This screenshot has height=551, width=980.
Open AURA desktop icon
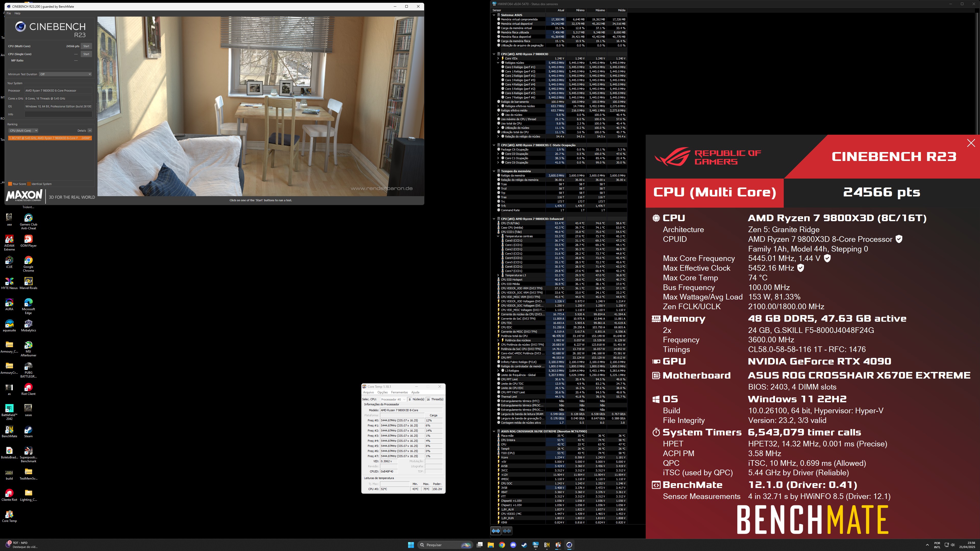click(x=9, y=305)
